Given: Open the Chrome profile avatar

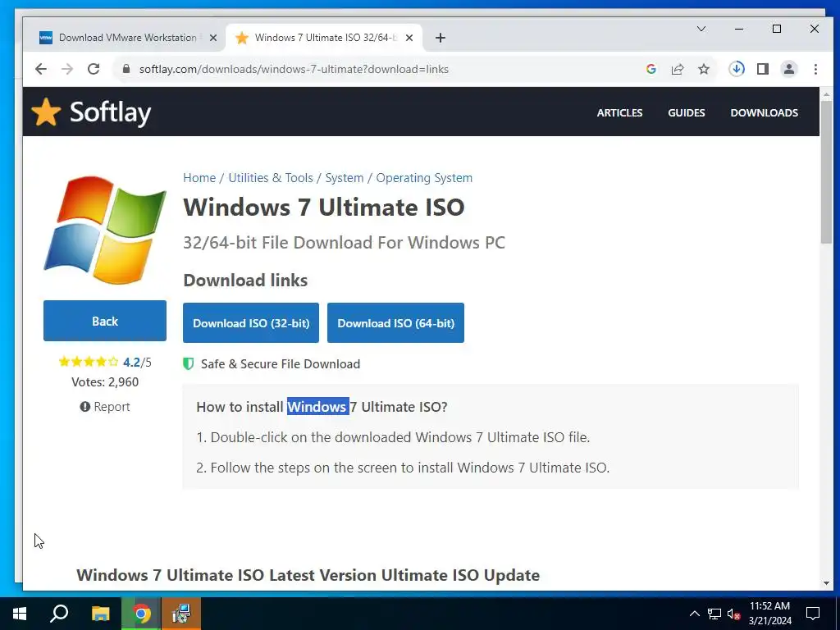Looking at the screenshot, I should [x=789, y=69].
